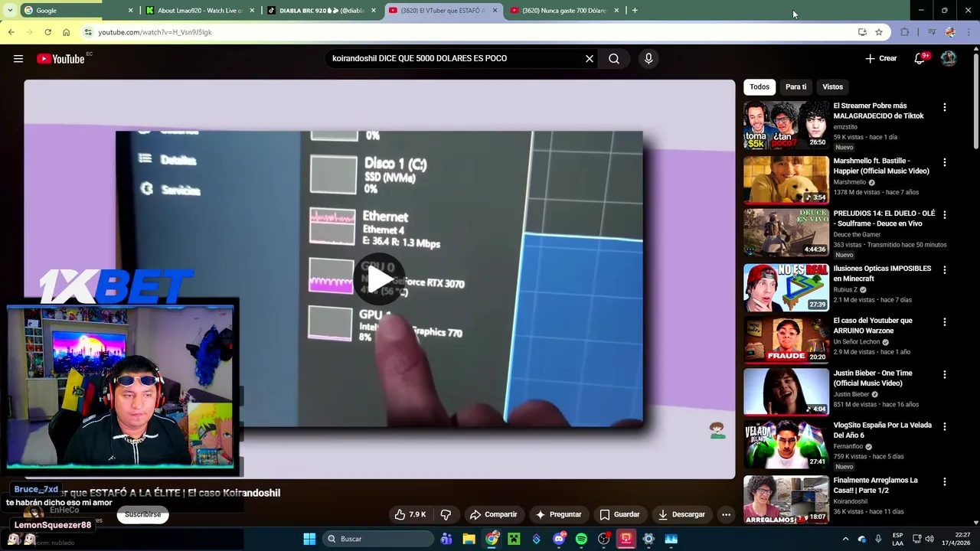Open 'Finalmente Arreglamos La Casa' video title
Image resolution: width=980 pixels, height=551 pixels.
tap(876, 485)
